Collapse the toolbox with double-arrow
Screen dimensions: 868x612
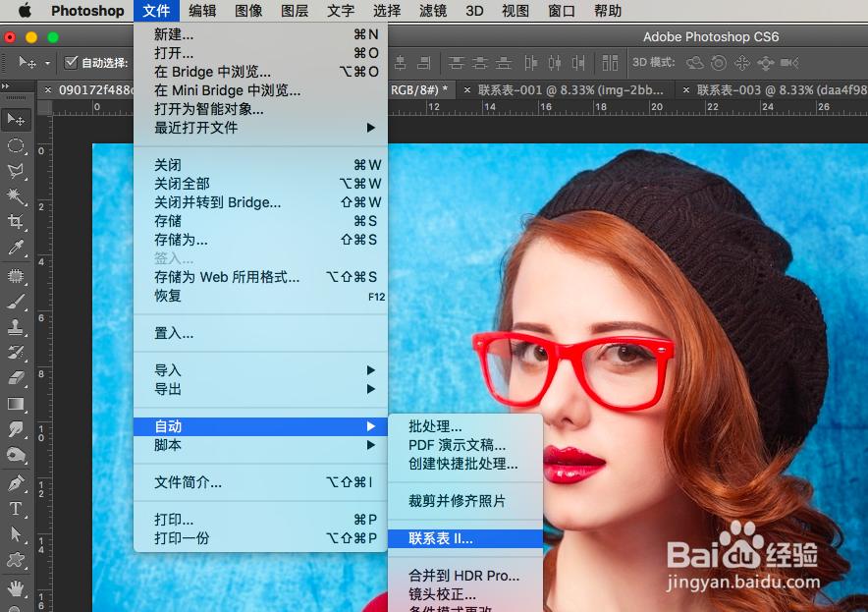(x=6, y=85)
